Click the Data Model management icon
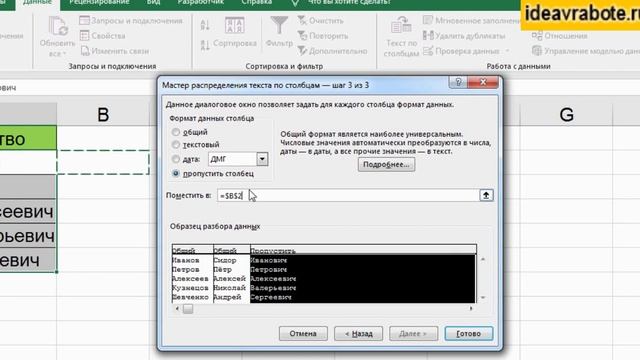This screenshot has height=360, width=640. [x=537, y=51]
